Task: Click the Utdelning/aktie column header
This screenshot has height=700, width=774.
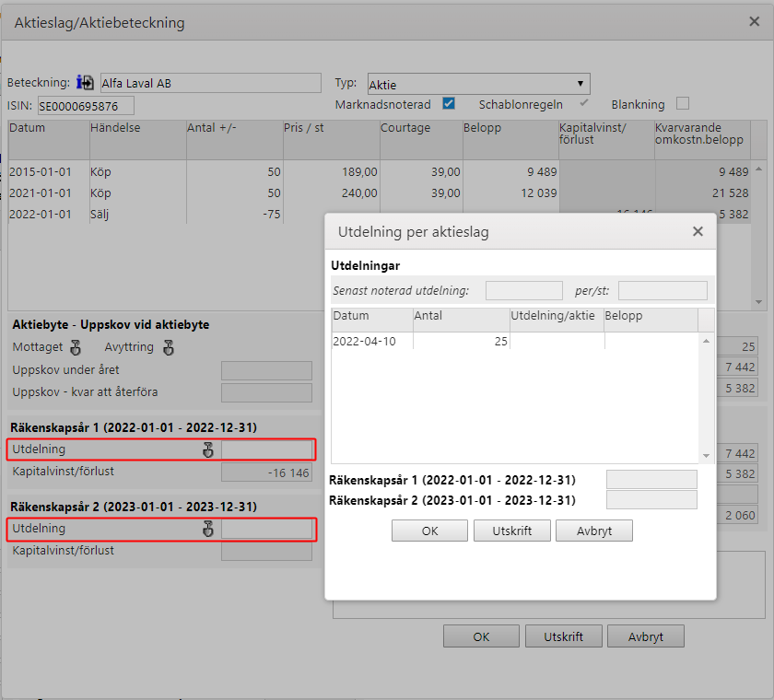Action: (557, 320)
